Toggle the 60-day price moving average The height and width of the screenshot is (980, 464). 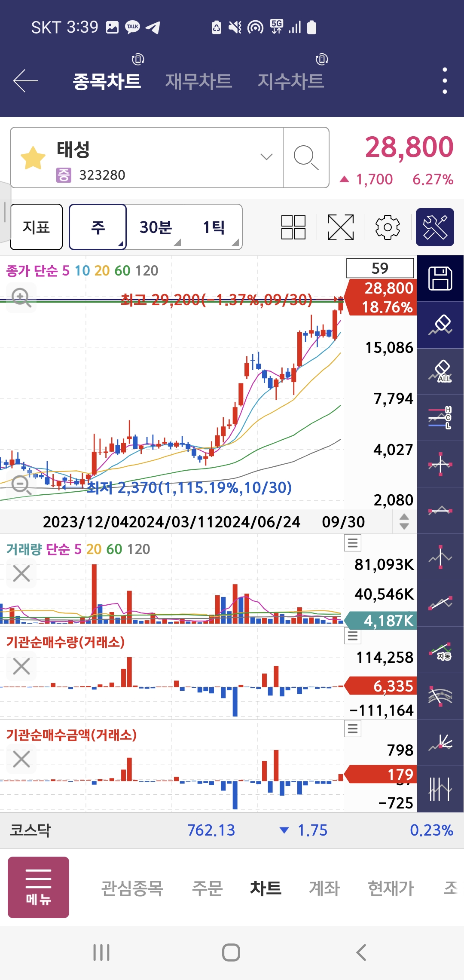122,270
